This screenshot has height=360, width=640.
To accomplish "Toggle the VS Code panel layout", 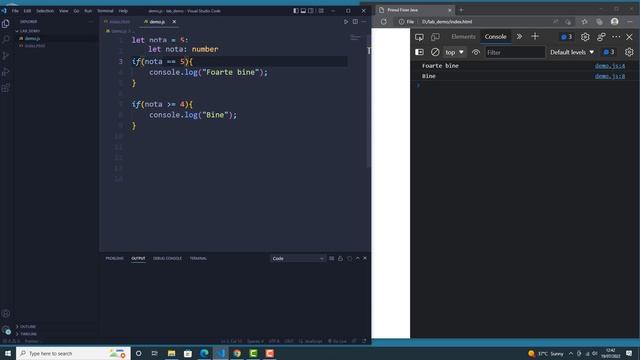I will pos(303,11).
